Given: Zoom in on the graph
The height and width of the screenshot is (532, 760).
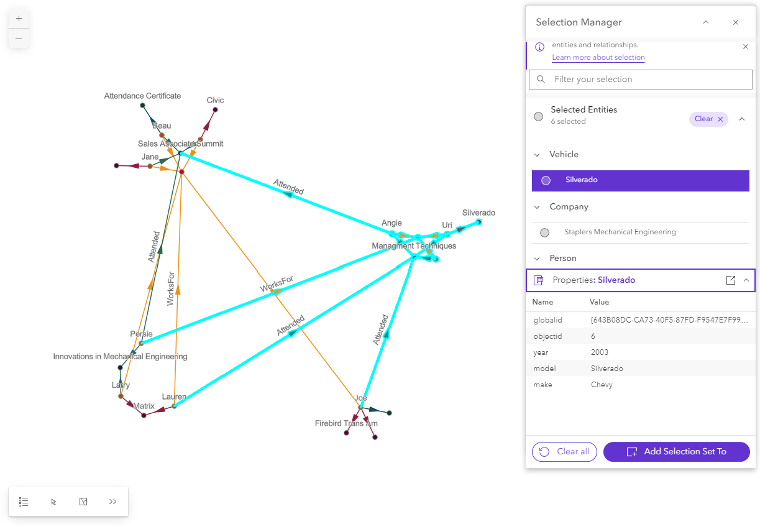Looking at the screenshot, I should point(19,19).
